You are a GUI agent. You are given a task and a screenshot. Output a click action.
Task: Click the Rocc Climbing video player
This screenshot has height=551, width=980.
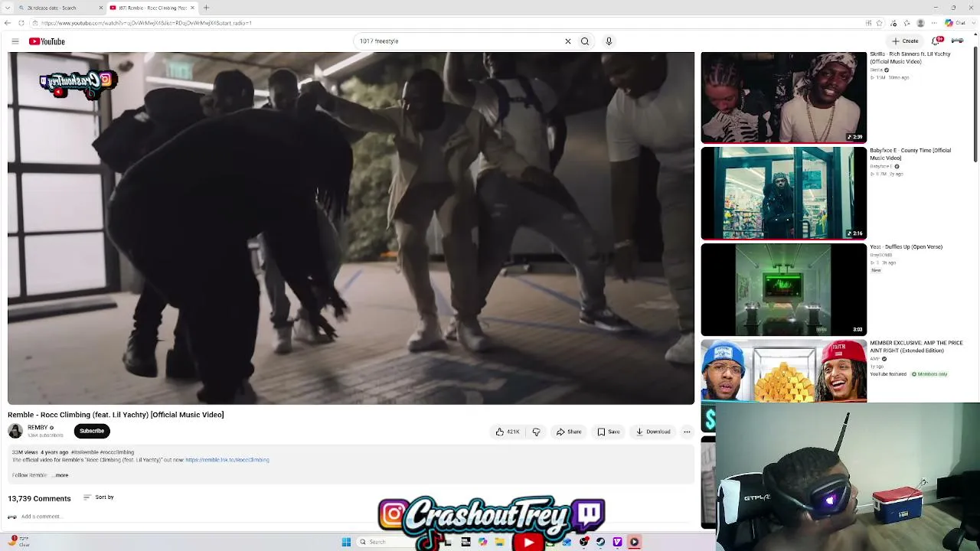[351, 228]
